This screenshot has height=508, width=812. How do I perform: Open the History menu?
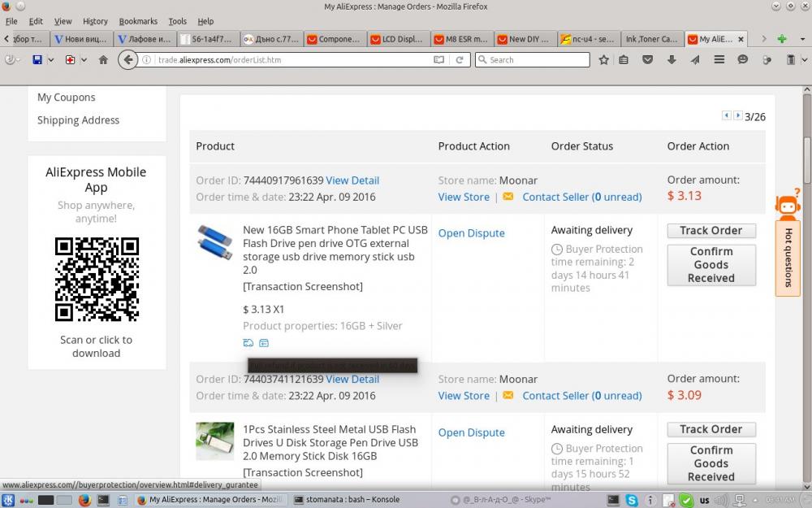tap(95, 21)
